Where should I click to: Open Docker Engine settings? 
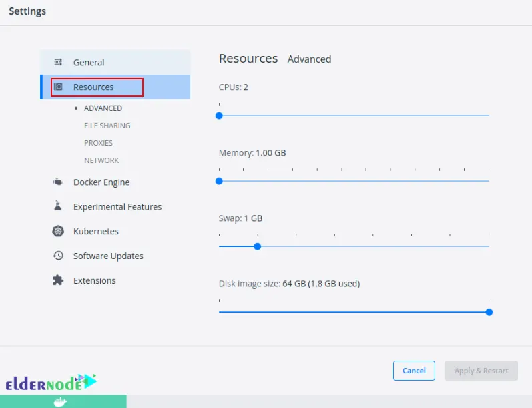tap(101, 182)
